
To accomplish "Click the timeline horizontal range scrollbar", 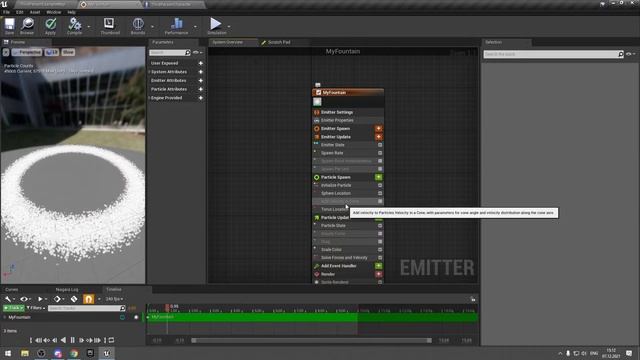I will pyautogui.click(x=311, y=340).
